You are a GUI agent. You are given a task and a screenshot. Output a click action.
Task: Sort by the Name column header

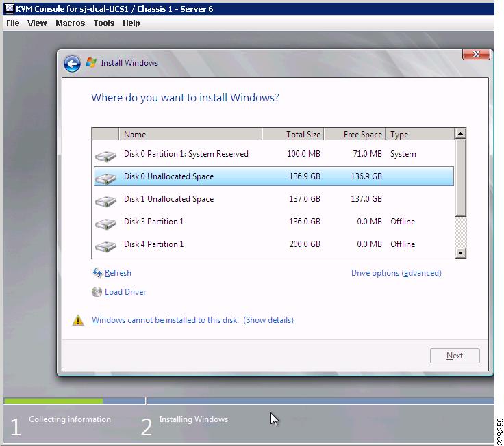click(190, 134)
